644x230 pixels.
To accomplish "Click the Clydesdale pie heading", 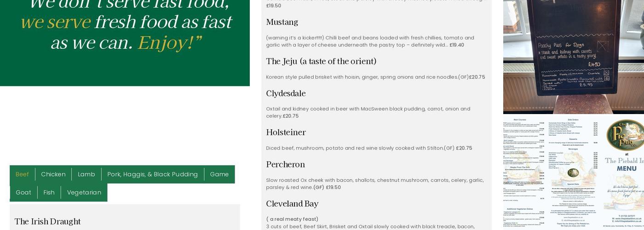I will (286, 93).
